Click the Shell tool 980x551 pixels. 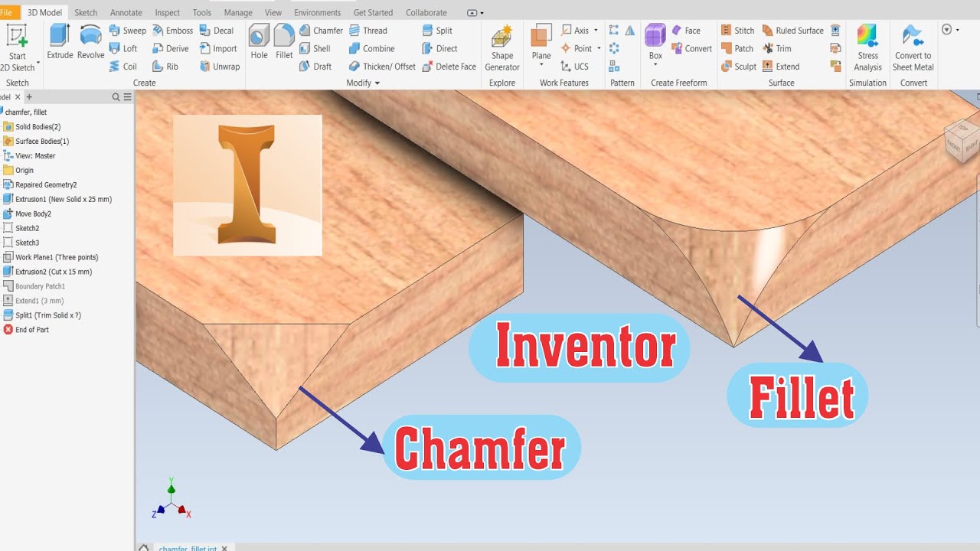click(315, 48)
